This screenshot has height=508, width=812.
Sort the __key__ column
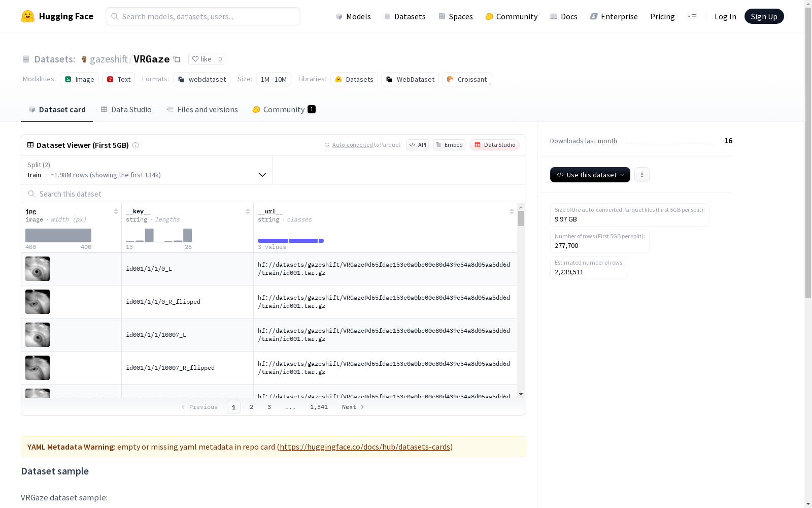point(248,211)
